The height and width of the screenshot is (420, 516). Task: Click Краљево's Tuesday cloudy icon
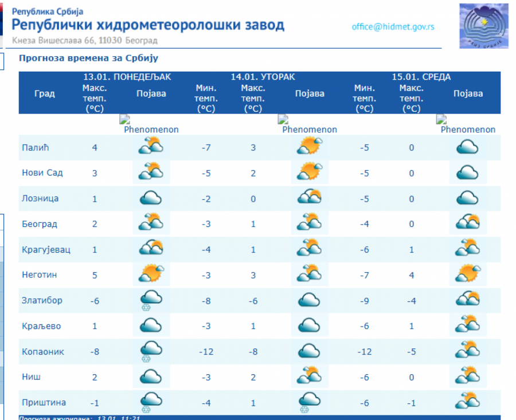309,325
